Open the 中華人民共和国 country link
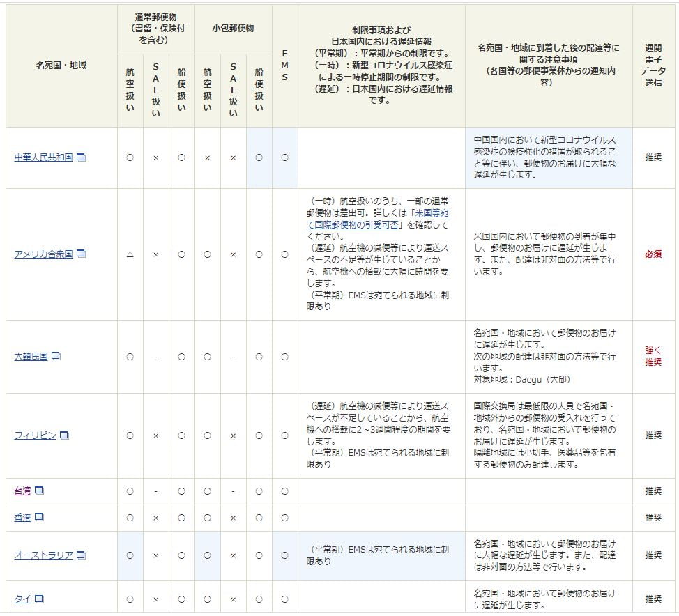679x616 pixels. coord(43,157)
